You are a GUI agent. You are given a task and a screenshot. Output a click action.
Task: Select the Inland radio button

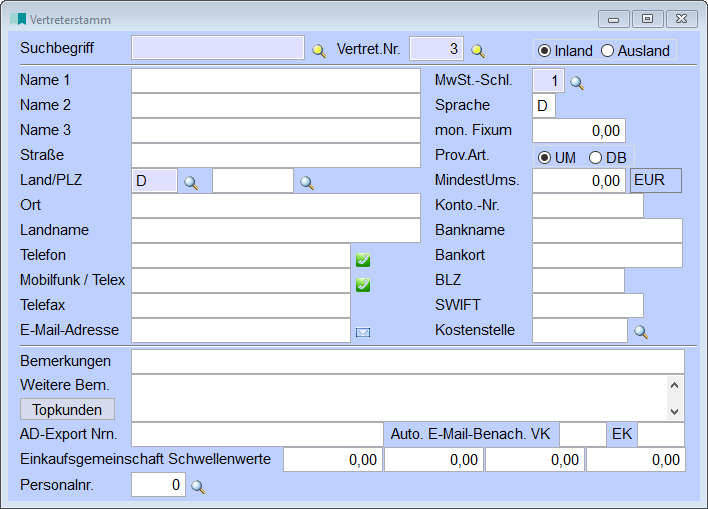pos(544,51)
